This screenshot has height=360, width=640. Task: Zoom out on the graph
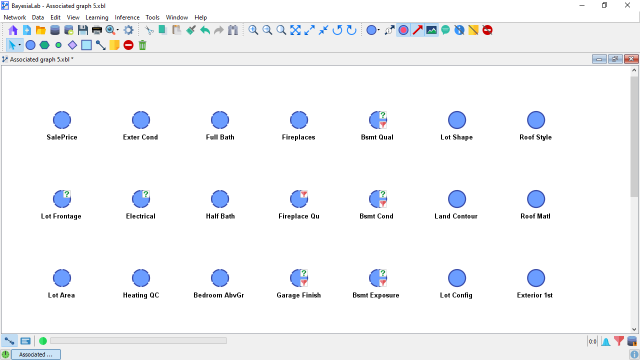[x=267, y=30]
